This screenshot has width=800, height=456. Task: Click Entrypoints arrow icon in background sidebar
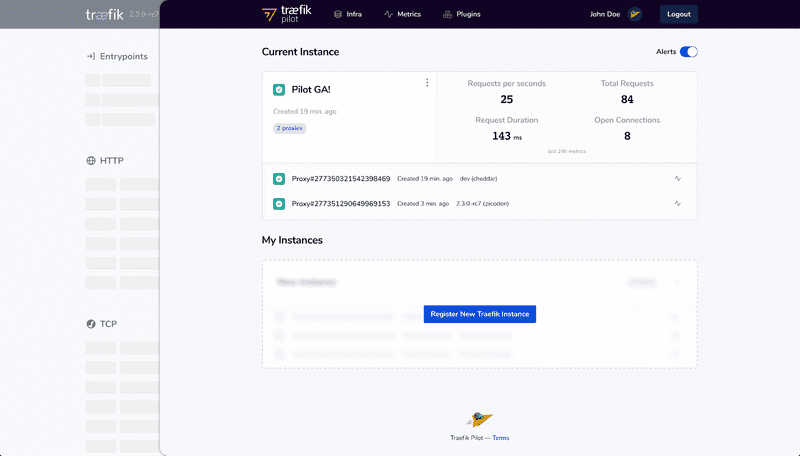pos(91,56)
